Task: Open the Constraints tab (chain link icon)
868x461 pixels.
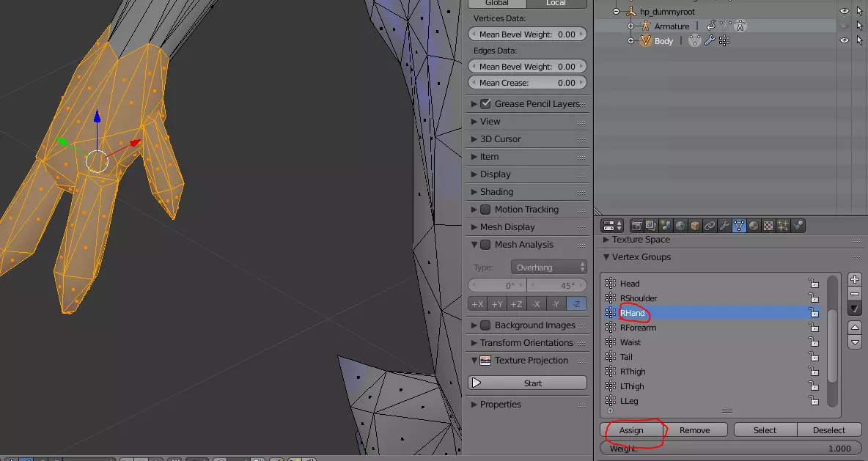Action: pos(709,226)
